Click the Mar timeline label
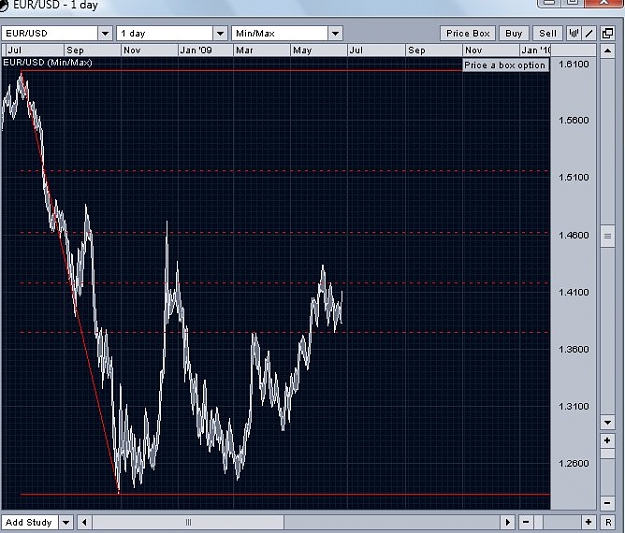Image resolution: width=625 pixels, height=533 pixels. coord(245,50)
